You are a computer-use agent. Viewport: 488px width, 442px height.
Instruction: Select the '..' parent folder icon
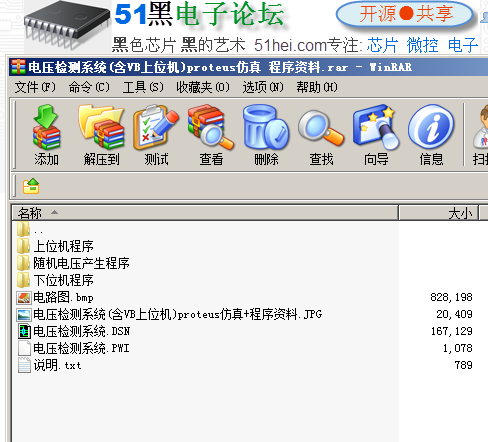(23, 229)
